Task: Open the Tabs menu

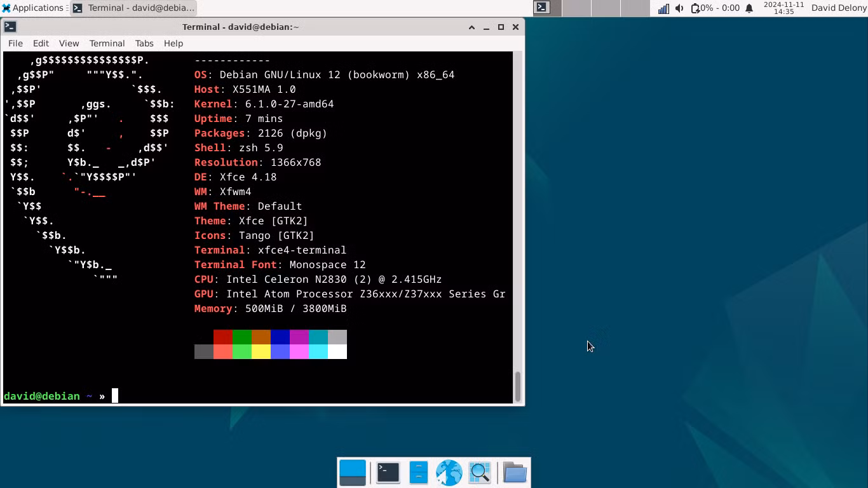Action: pyautogui.click(x=144, y=43)
